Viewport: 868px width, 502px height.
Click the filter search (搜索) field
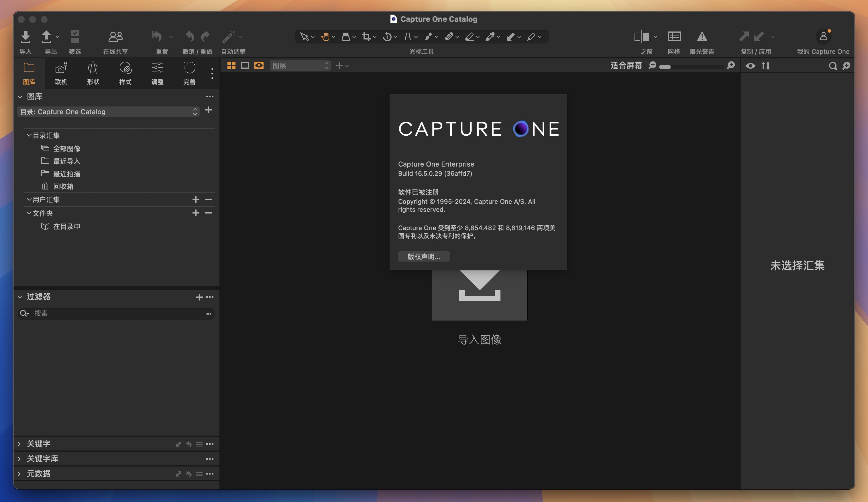point(116,313)
